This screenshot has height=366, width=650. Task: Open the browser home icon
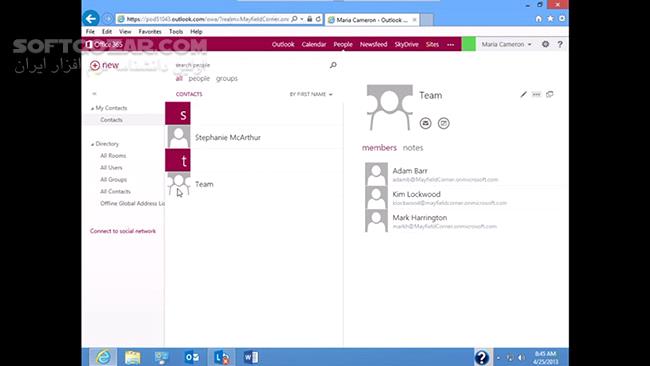pos(538,19)
